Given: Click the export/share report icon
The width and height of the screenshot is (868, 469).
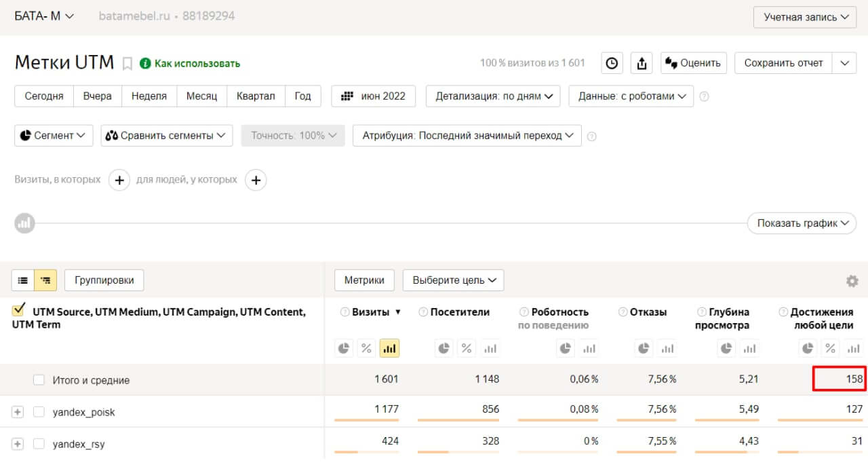Looking at the screenshot, I should (x=642, y=63).
